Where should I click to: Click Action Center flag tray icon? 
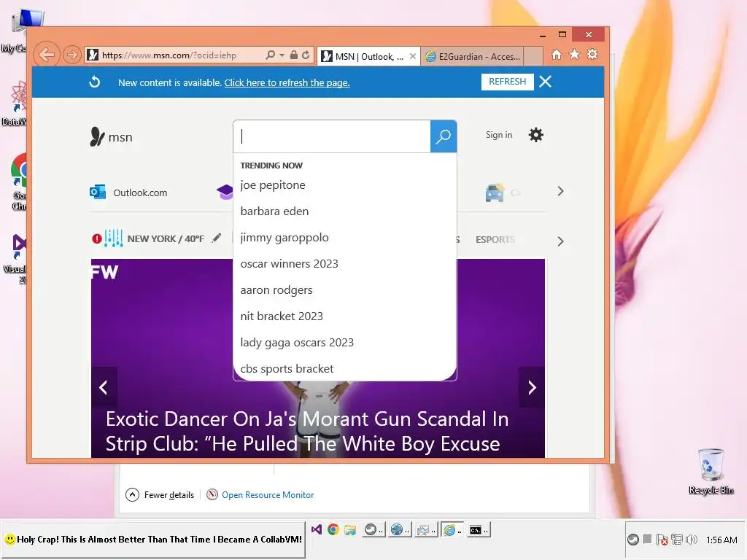pos(662,540)
